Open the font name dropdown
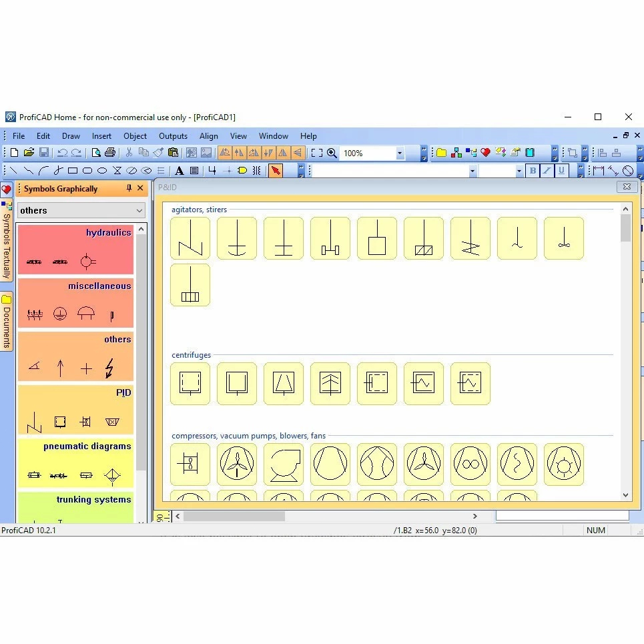 coord(472,170)
